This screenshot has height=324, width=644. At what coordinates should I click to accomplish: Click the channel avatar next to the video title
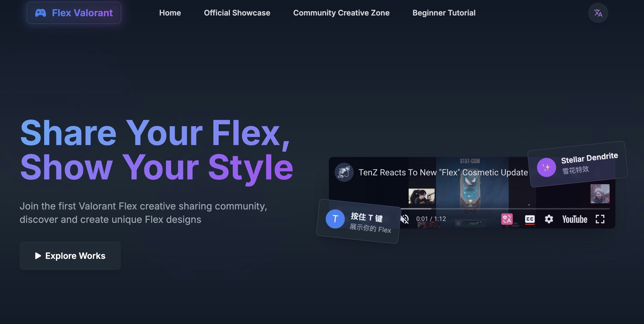coord(344,172)
